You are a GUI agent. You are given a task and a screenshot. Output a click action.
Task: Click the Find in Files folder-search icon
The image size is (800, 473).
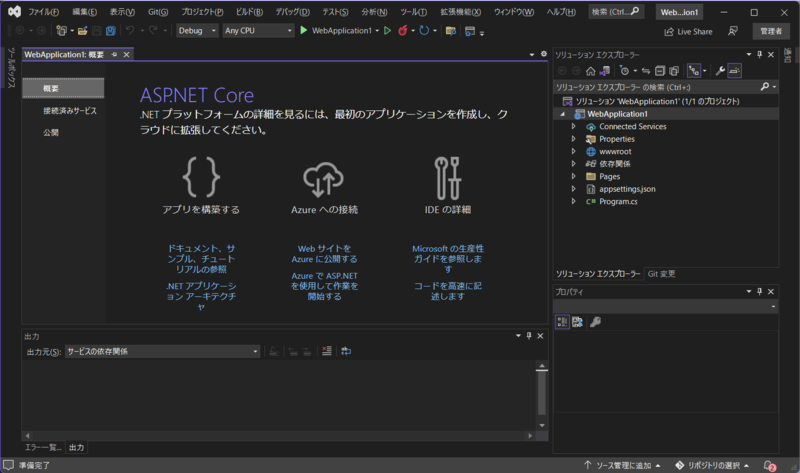(451, 31)
